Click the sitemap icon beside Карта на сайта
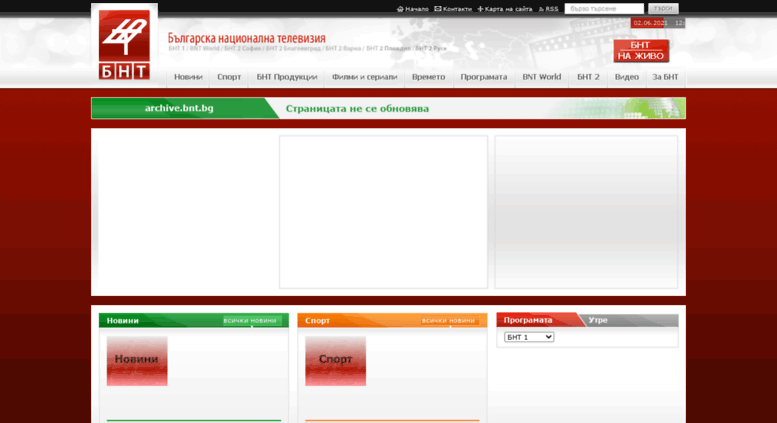Image resolution: width=777 pixels, height=423 pixels. (480, 9)
